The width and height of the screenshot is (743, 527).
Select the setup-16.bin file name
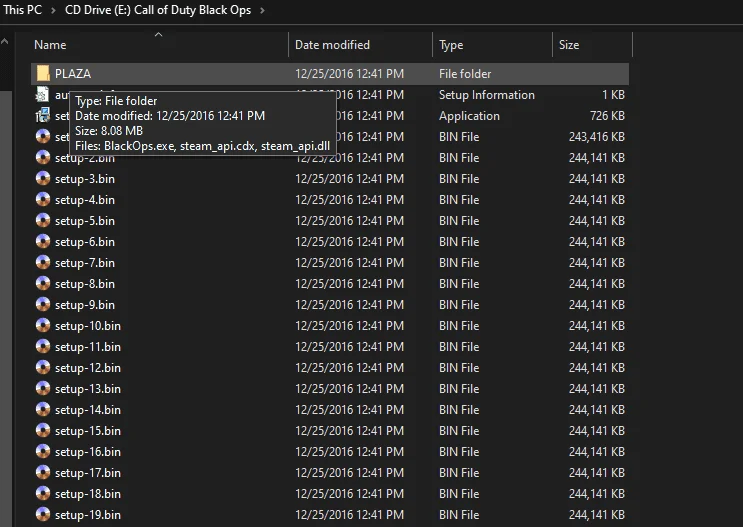pos(88,452)
